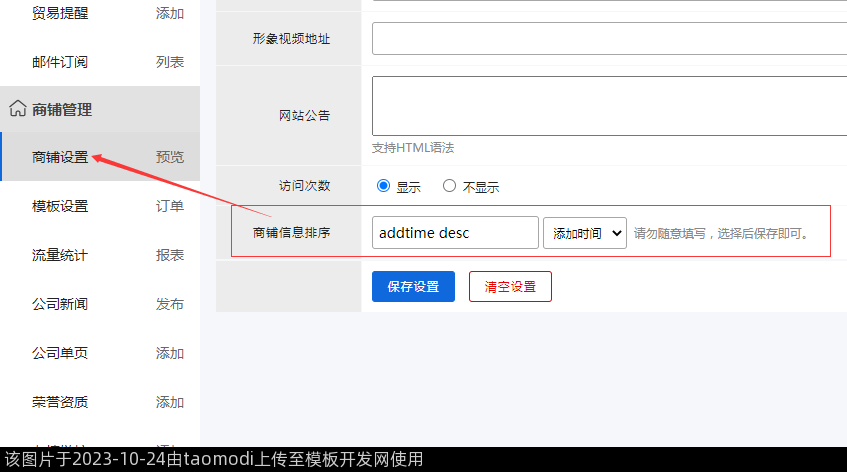Click the 订单 link beside 模板设置

point(170,206)
